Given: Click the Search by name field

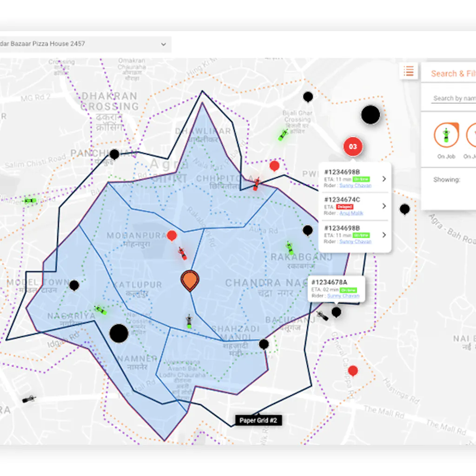Looking at the screenshot, I should tap(454, 98).
